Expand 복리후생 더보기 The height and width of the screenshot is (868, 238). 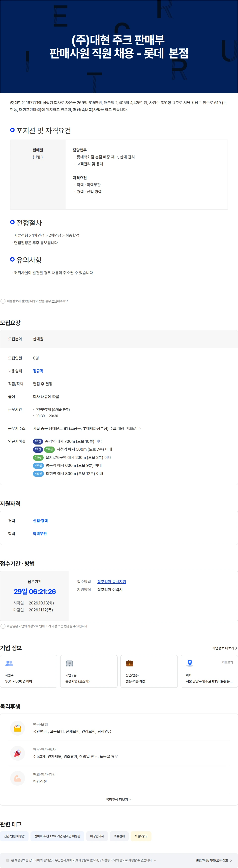tap(119, 800)
